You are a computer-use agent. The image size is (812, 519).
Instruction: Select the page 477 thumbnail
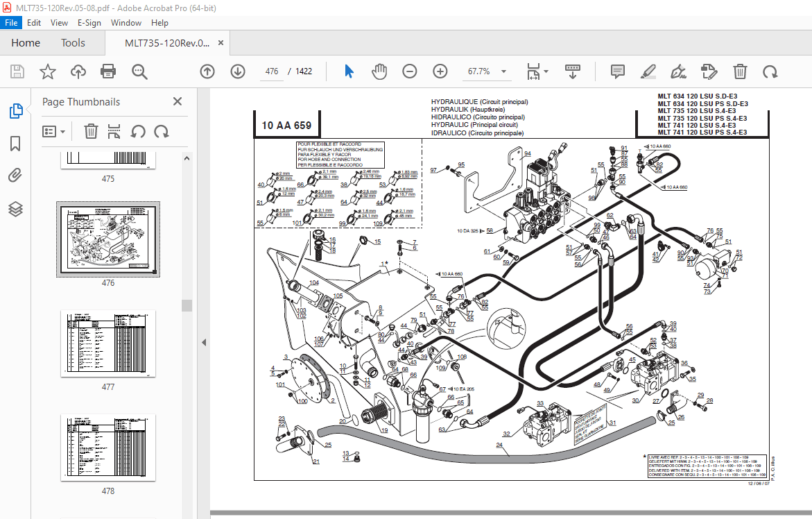tap(107, 343)
